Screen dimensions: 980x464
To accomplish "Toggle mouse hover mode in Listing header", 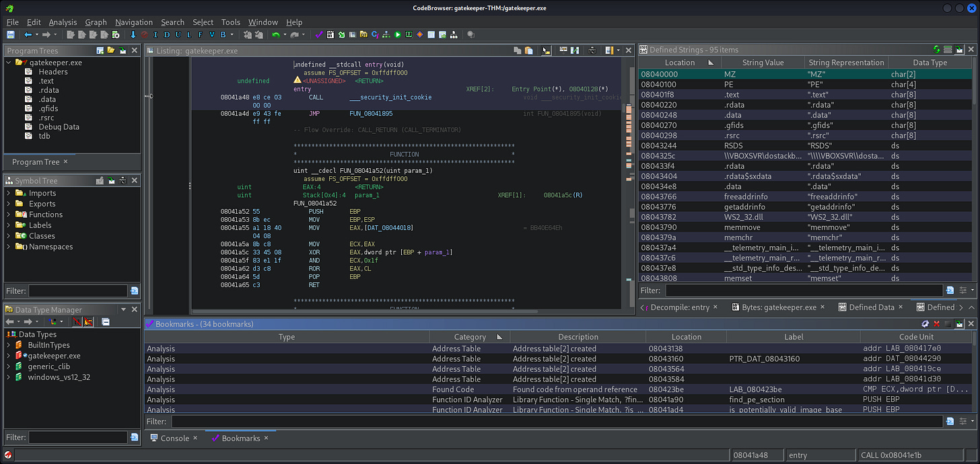I will (x=546, y=50).
